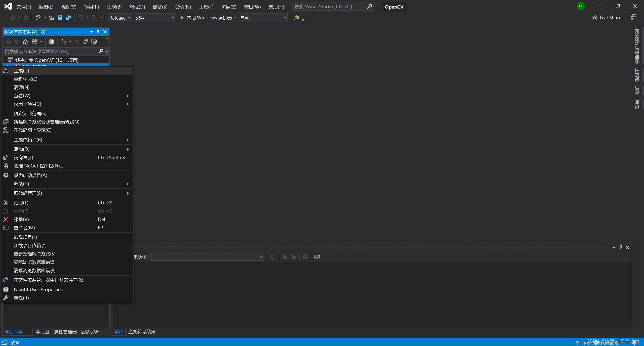Pin the Solution Explorer panel
Viewport: 644px width, 346px height.
98,32
